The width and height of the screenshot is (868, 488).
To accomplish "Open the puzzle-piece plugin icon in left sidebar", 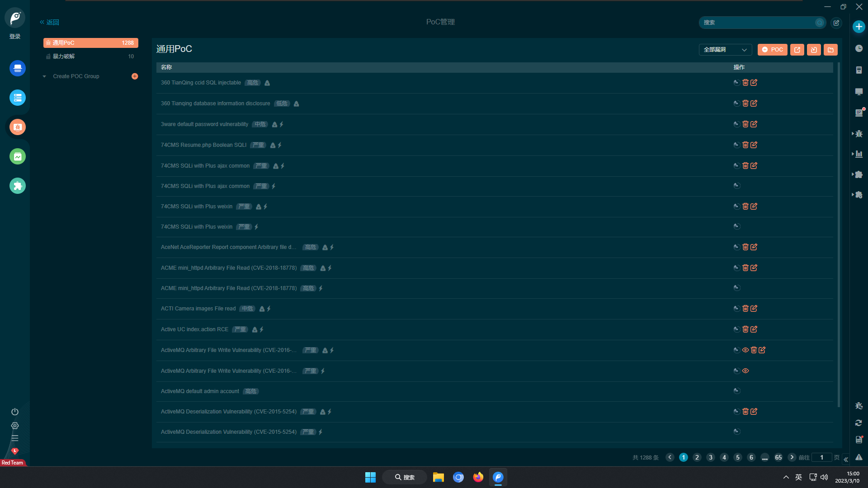I will (x=18, y=186).
